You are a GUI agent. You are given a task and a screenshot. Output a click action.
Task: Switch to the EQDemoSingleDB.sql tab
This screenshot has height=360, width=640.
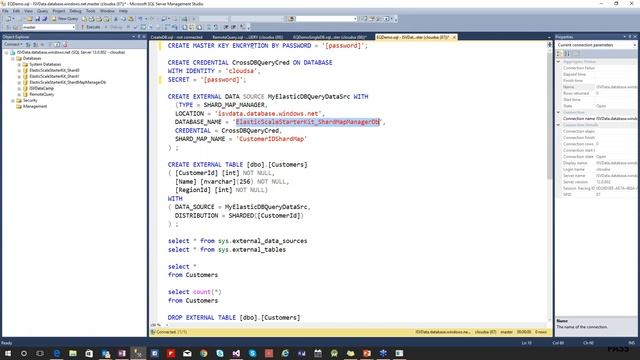329,37
